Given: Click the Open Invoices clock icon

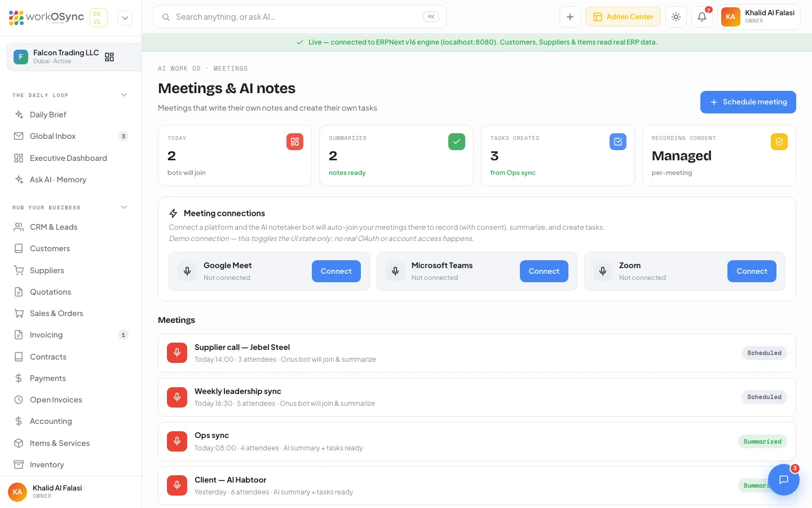Looking at the screenshot, I should [19, 400].
